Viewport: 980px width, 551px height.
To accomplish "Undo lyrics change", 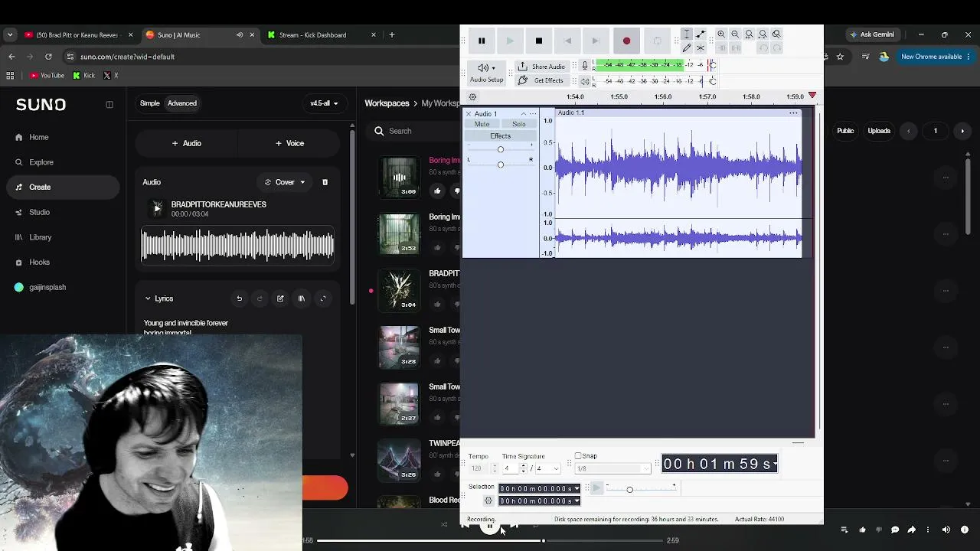I will pos(239,298).
